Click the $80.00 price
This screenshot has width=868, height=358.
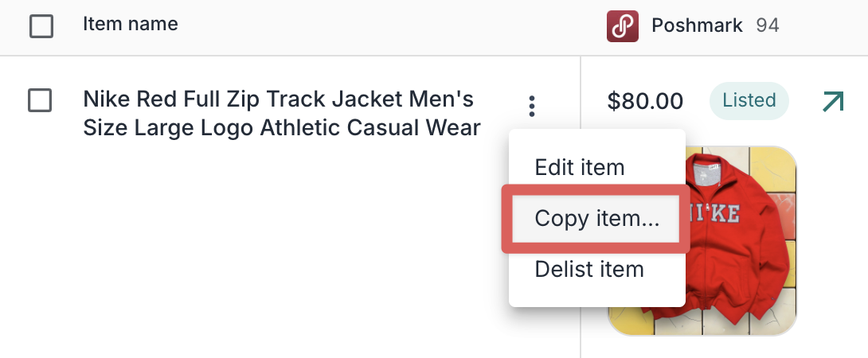[x=645, y=101]
